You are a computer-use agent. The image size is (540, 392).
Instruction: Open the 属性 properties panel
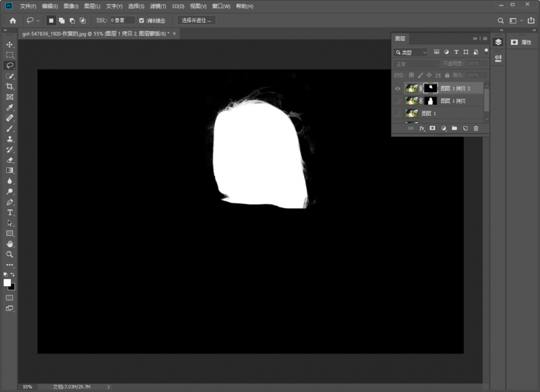pyautogui.click(x=522, y=42)
